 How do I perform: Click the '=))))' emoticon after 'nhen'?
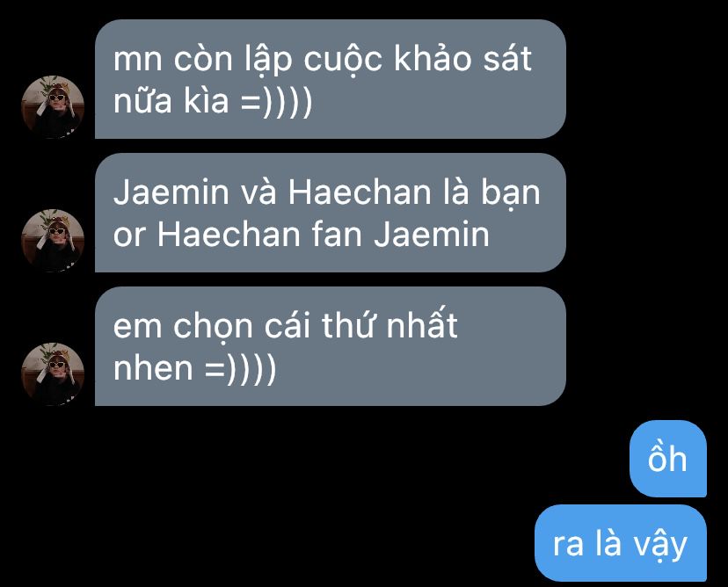pyautogui.click(x=241, y=369)
